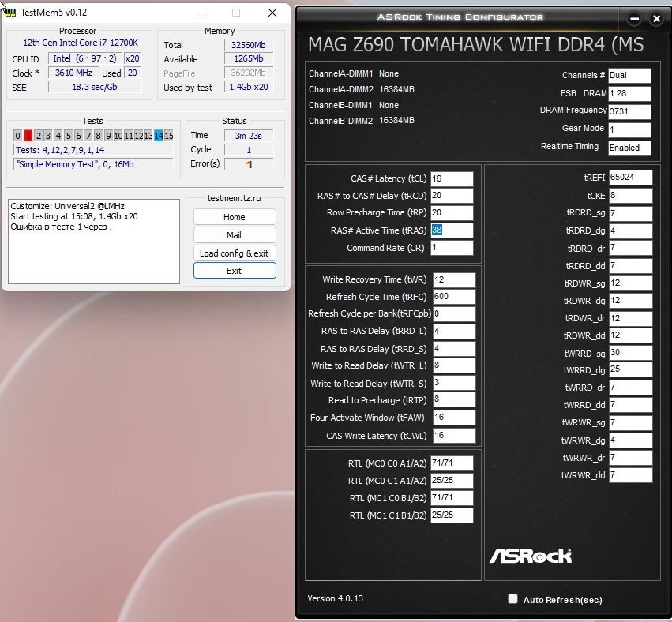Minimize the TestMem5 window
This screenshot has height=622, width=672.
[x=200, y=13]
